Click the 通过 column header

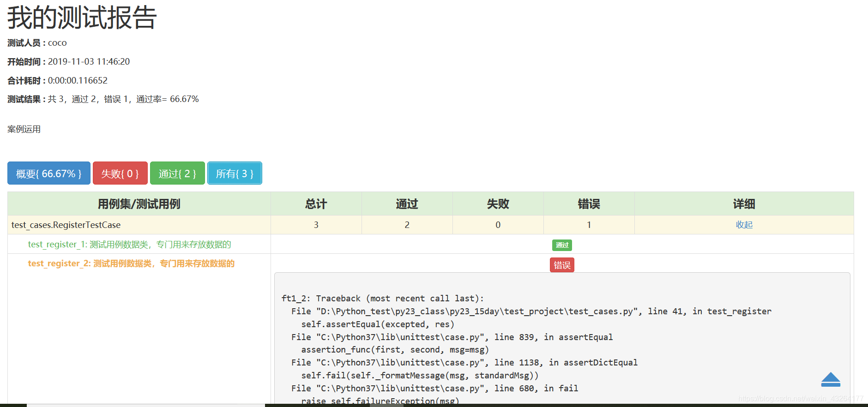pos(407,204)
